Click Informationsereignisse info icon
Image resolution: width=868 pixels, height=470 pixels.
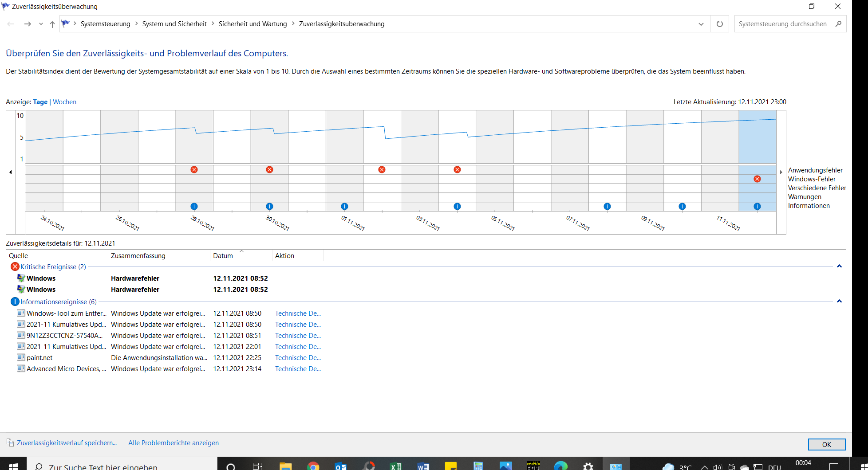(x=15, y=302)
